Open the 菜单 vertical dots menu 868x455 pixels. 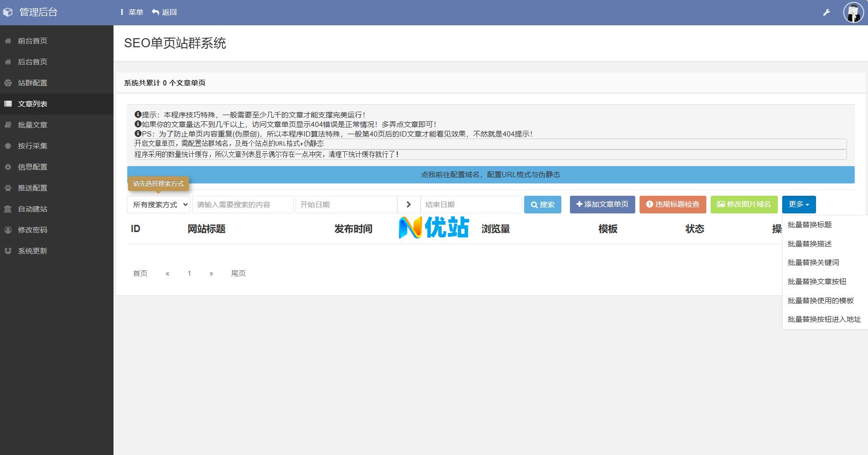point(122,12)
